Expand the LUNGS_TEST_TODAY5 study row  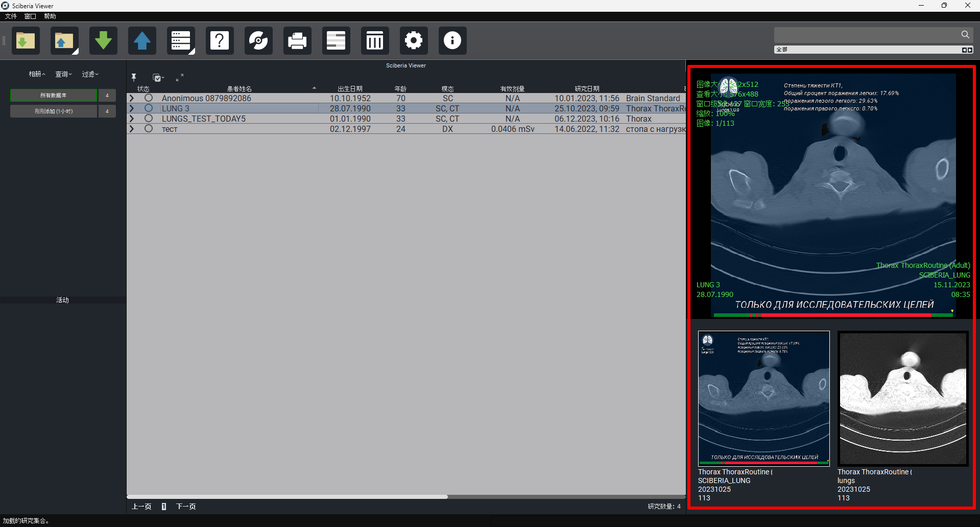pyautogui.click(x=132, y=119)
